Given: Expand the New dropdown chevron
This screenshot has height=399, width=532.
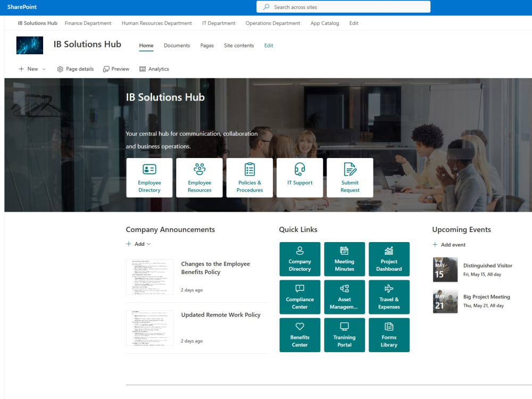Looking at the screenshot, I should point(44,69).
